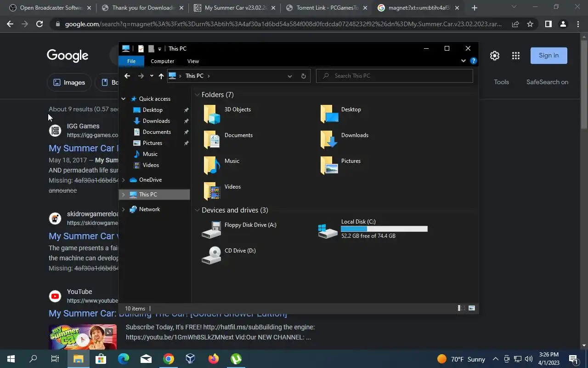Open the Documents folder in Folders section
This screenshot has width=588, height=368.
228,140
